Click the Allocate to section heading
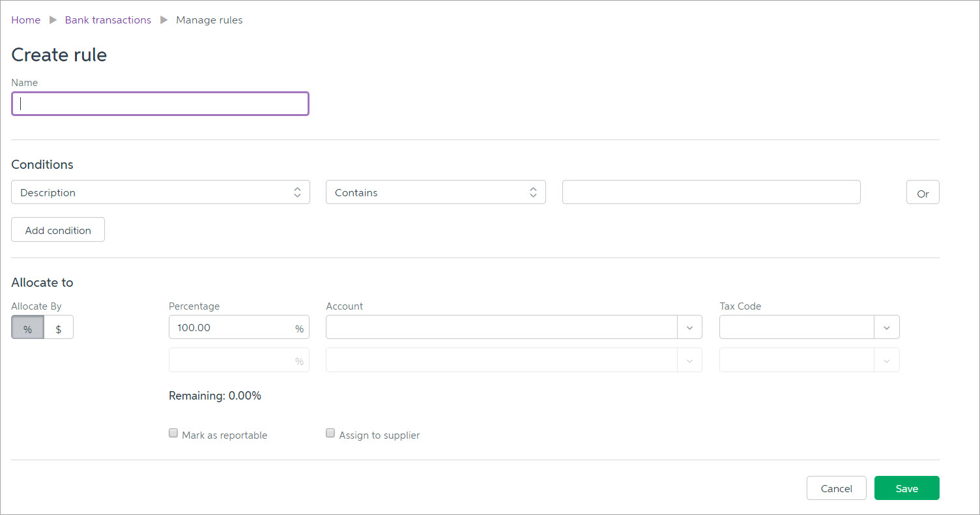The height and width of the screenshot is (515, 980). coord(42,282)
